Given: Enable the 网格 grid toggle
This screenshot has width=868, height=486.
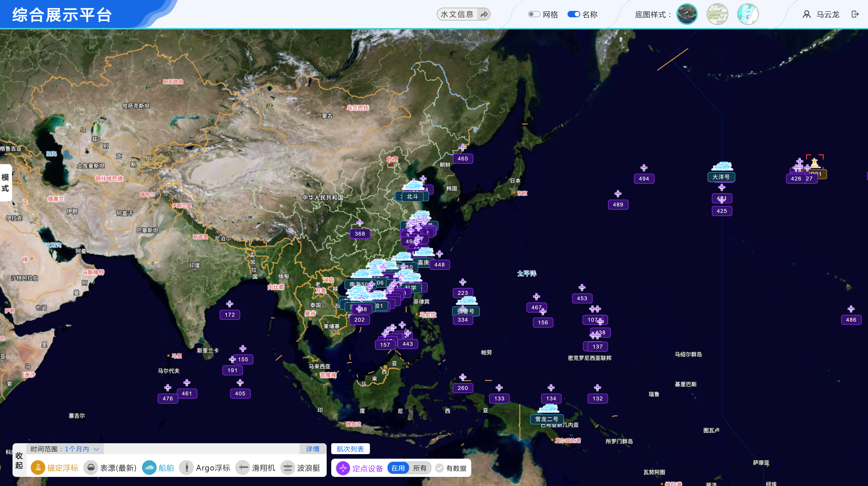Looking at the screenshot, I should 534,14.
